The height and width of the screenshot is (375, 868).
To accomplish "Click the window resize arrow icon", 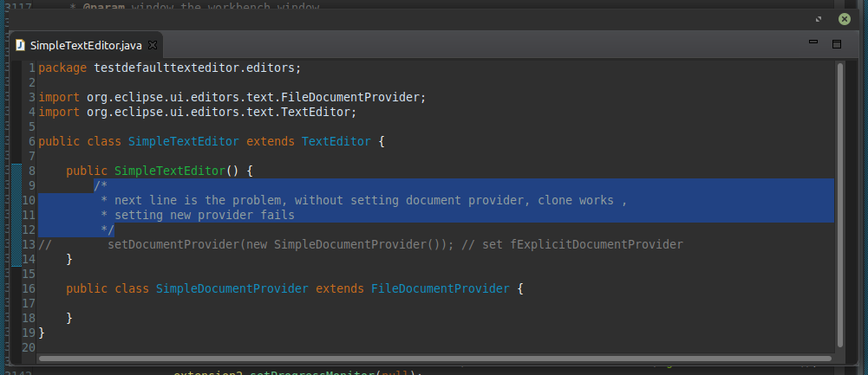I will [819, 19].
